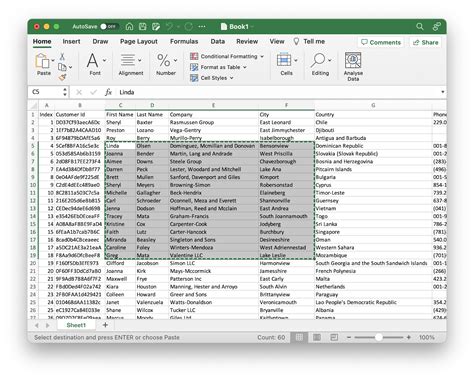Click the cell with French Polynesia
The height and width of the screenshot is (379, 474).
coord(373,271)
